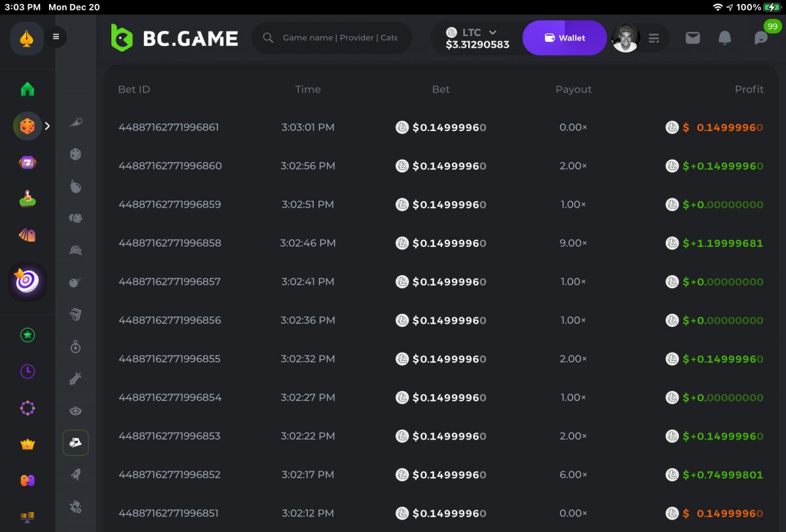
Task: Click the game search field
Action: pyautogui.click(x=339, y=38)
